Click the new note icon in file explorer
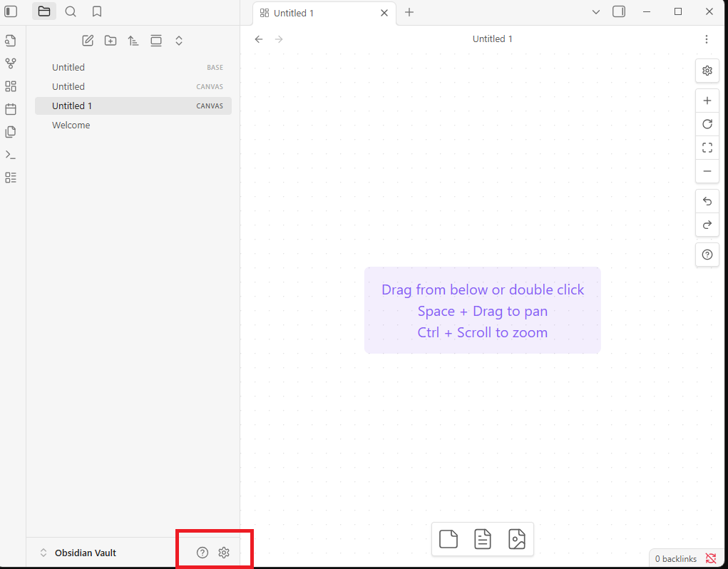 [88, 41]
